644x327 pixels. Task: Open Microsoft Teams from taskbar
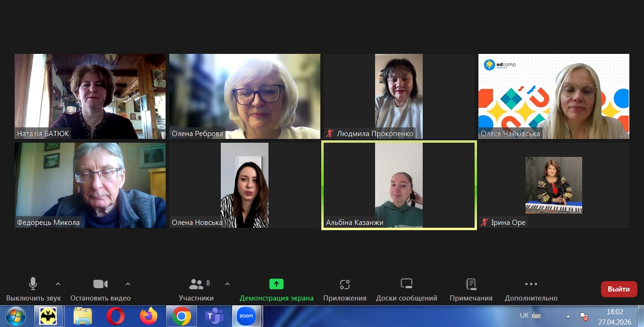pyautogui.click(x=215, y=316)
